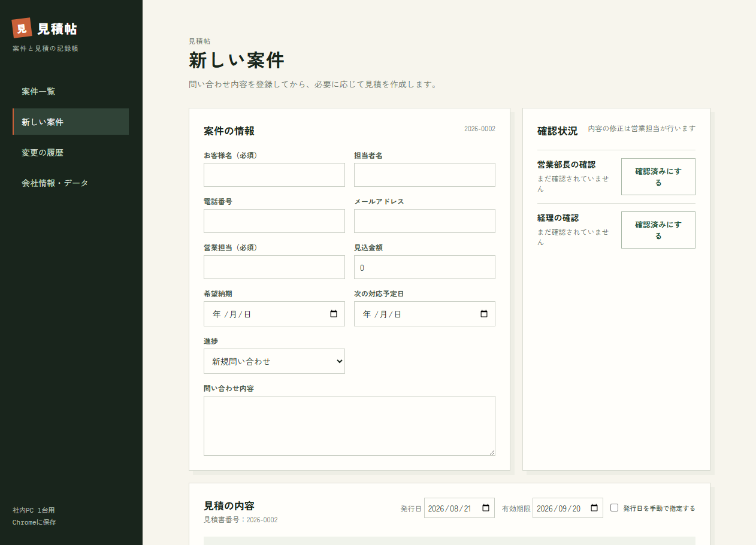756x545 pixels.
Task: Click 経理の確認 status text まだ確認されていません
Action: tap(573, 237)
